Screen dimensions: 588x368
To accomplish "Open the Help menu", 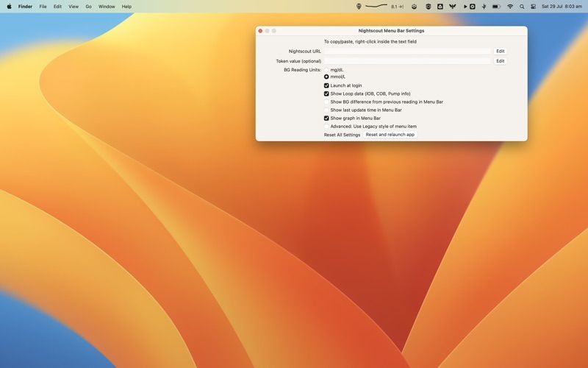I will [126, 7].
